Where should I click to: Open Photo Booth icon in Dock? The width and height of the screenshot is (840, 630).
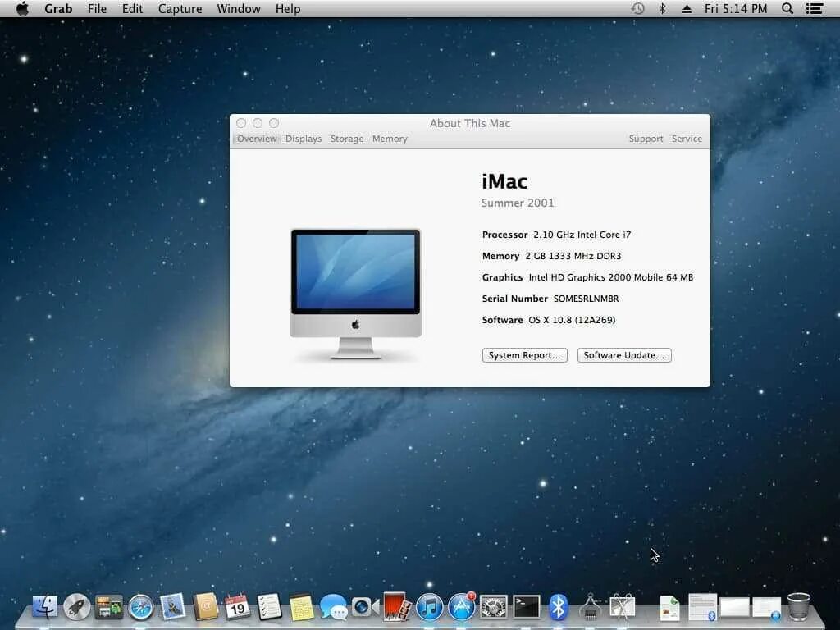(x=397, y=608)
